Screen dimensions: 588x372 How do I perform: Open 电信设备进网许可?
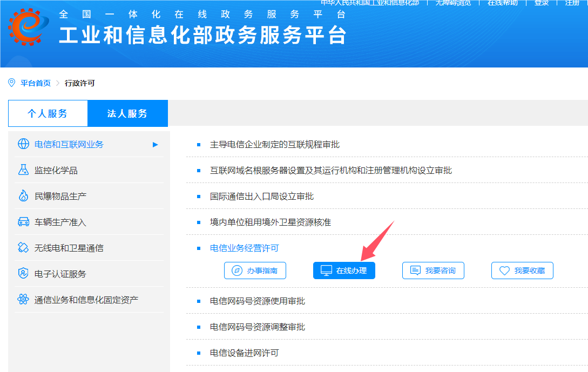(245, 353)
